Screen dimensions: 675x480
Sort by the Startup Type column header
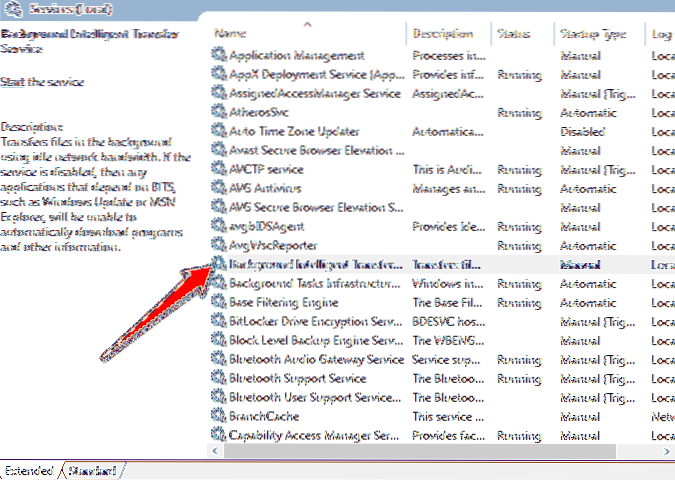click(x=593, y=34)
